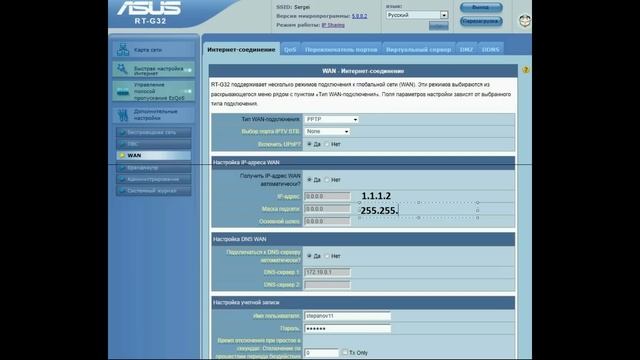Open the Брандмауэр sidebar item

click(153, 168)
